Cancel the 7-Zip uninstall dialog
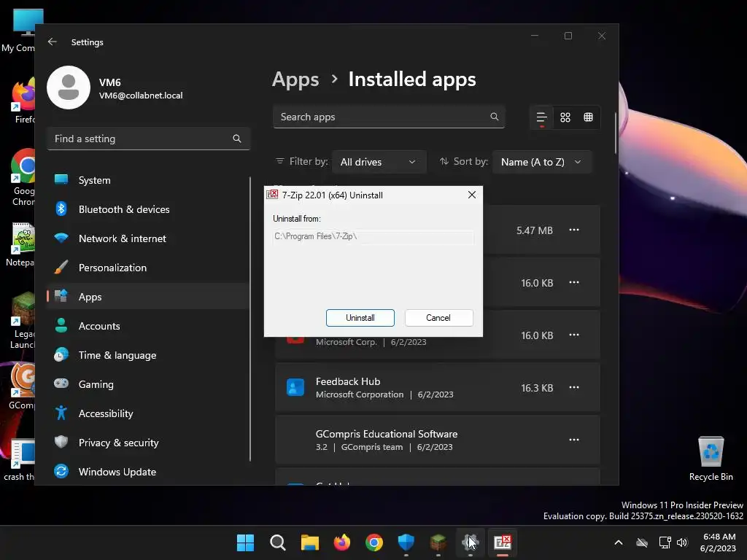 (438, 318)
